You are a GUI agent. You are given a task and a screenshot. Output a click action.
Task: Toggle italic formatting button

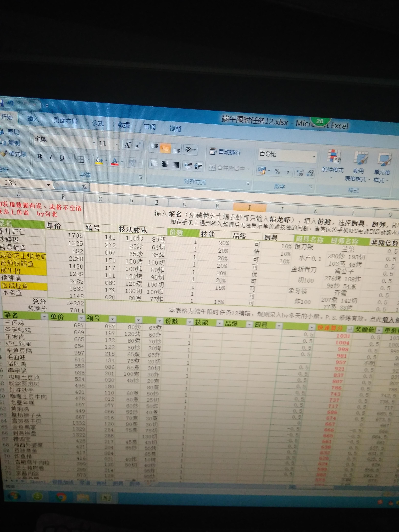[51, 157]
